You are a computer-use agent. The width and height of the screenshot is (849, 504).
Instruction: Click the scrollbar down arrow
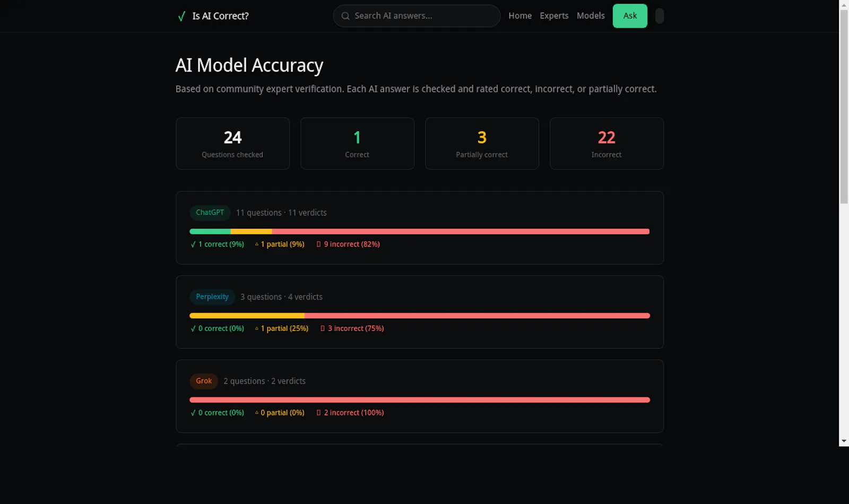coord(844,441)
